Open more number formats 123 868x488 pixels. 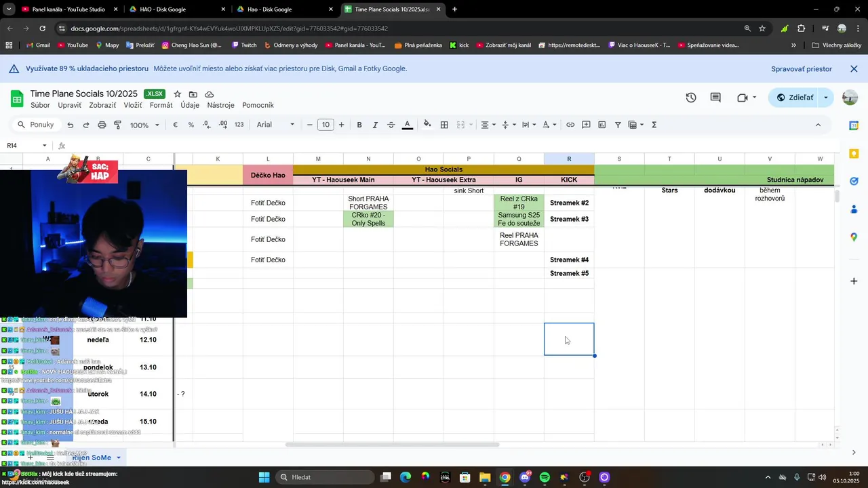pos(239,125)
